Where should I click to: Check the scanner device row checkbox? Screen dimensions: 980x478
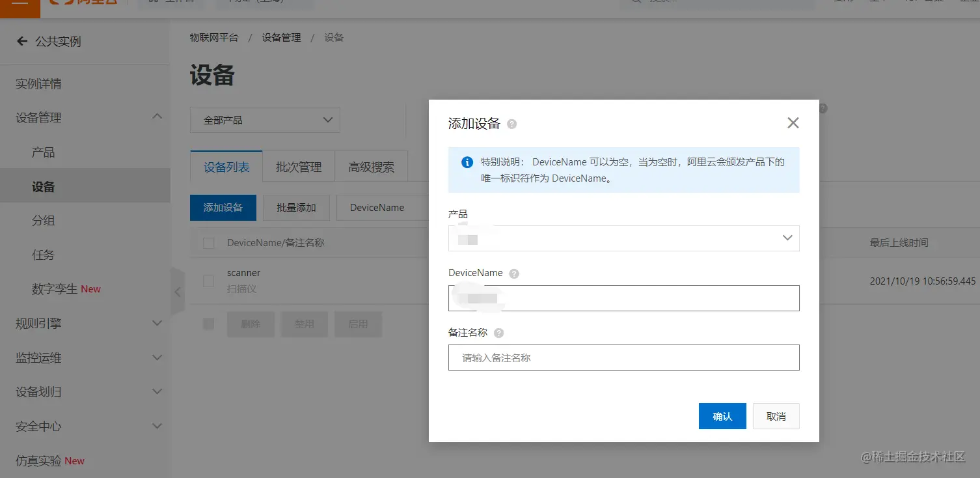click(x=208, y=281)
